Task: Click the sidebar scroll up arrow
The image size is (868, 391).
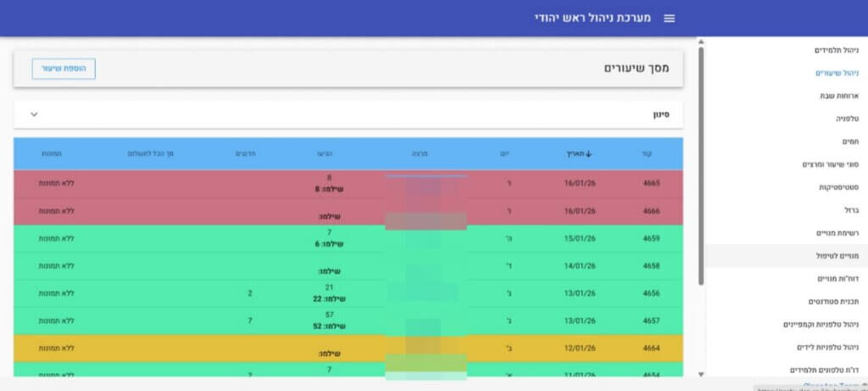Action: click(x=701, y=42)
